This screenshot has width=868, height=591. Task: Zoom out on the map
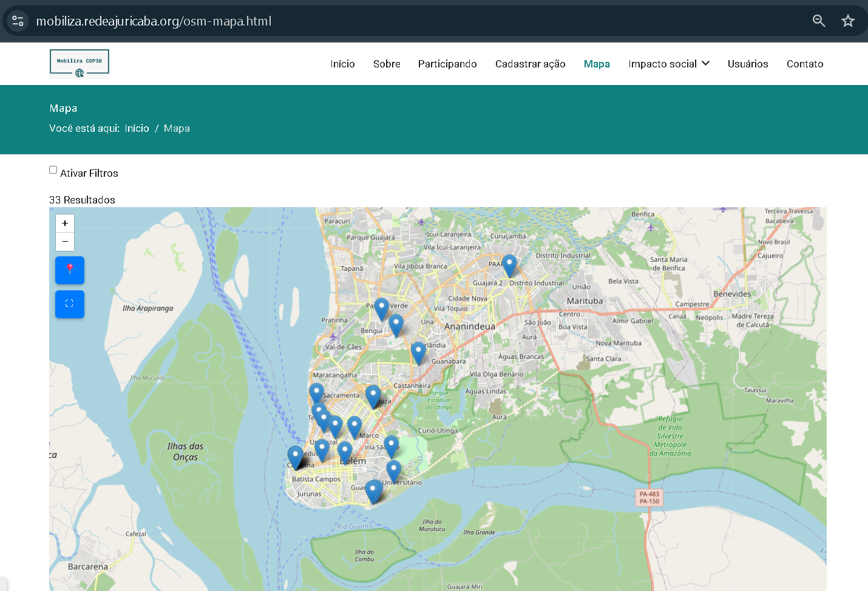pos(65,242)
